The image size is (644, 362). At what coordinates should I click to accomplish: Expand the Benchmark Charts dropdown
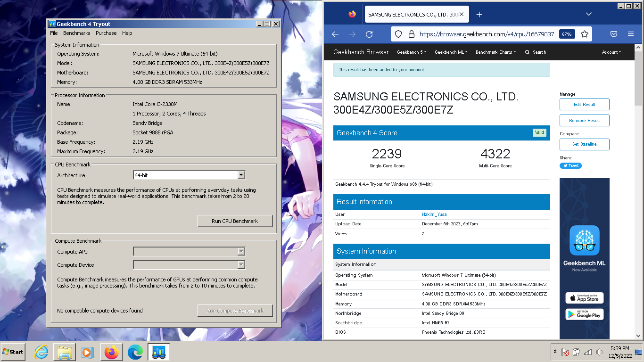coord(495,52)
